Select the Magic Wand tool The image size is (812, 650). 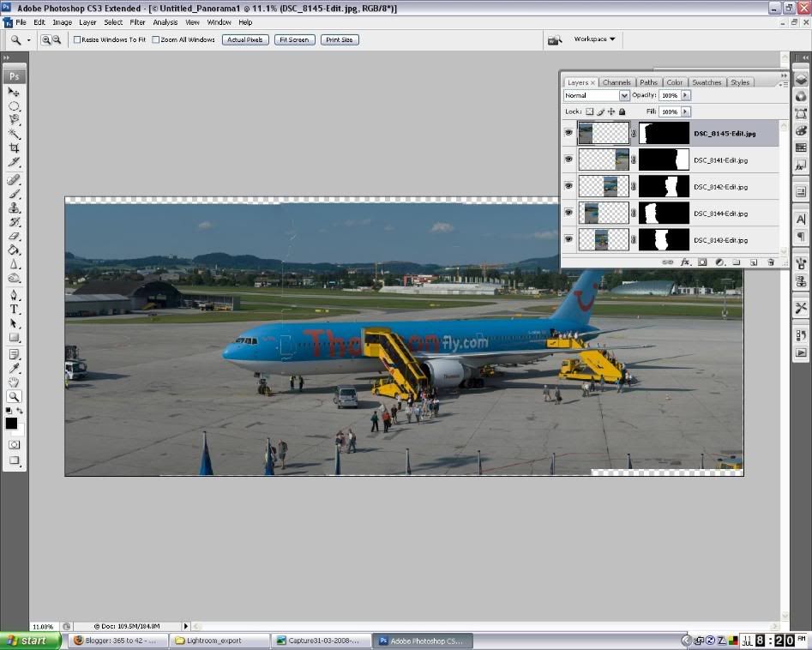coord(14,134)
